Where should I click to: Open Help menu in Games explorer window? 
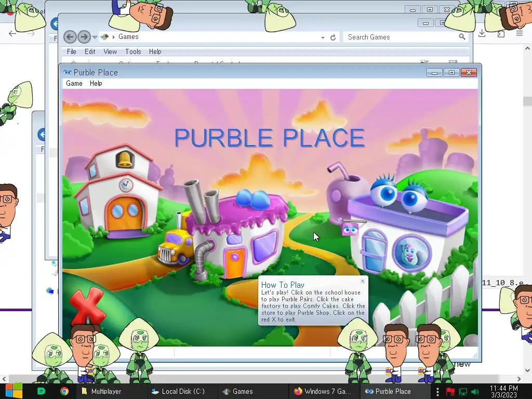point(155,51)
